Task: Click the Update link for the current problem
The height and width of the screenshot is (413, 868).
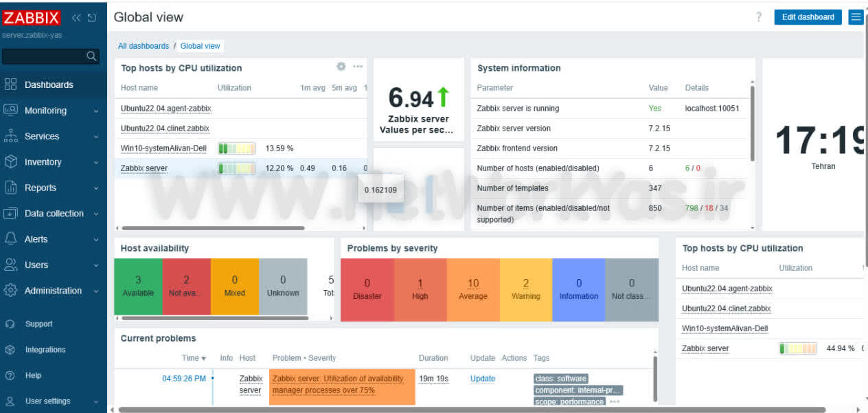Action: [x=483, y=379]
